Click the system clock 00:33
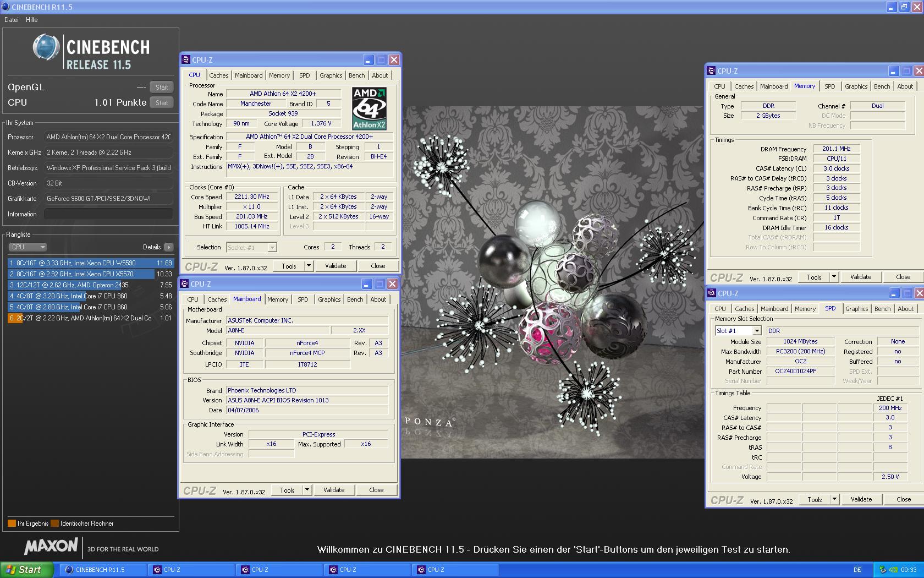Viewport: 924px width, 578px height. tap(909, 570)
